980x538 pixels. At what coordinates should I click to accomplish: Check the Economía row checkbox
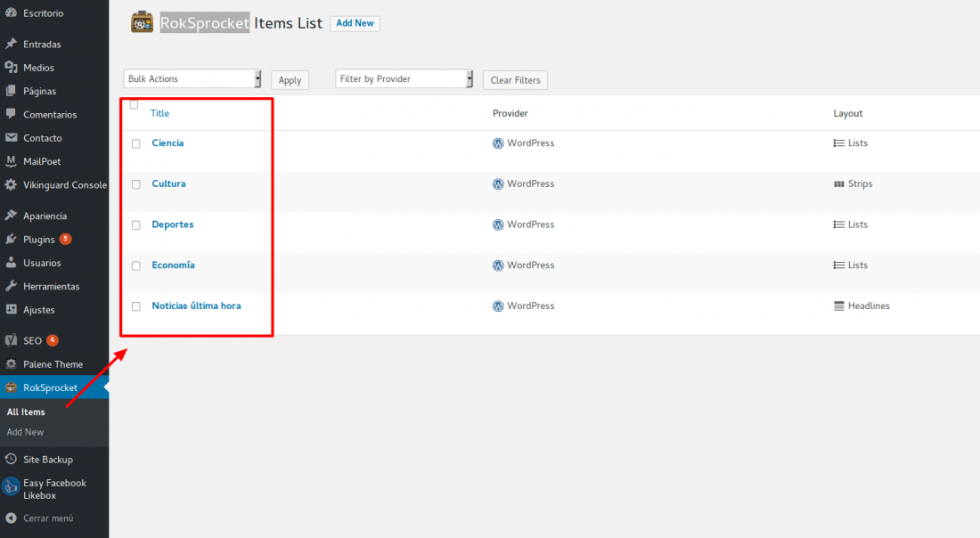136,265
